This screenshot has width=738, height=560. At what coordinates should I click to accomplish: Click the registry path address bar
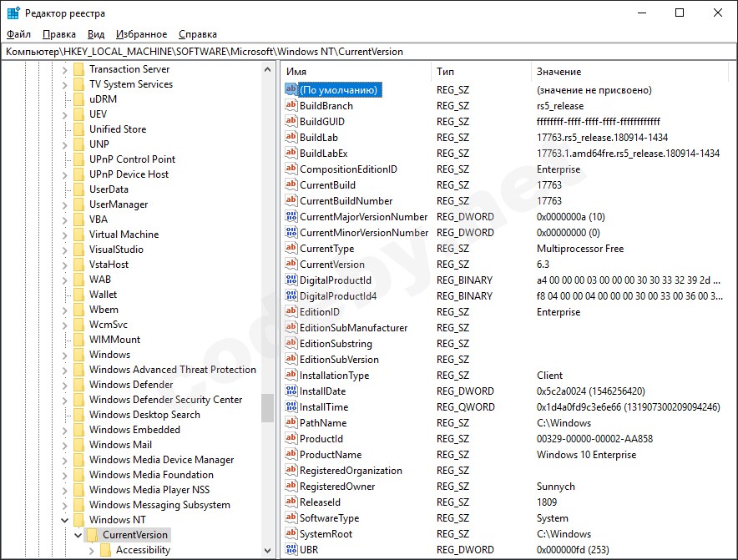pos(250,51)
